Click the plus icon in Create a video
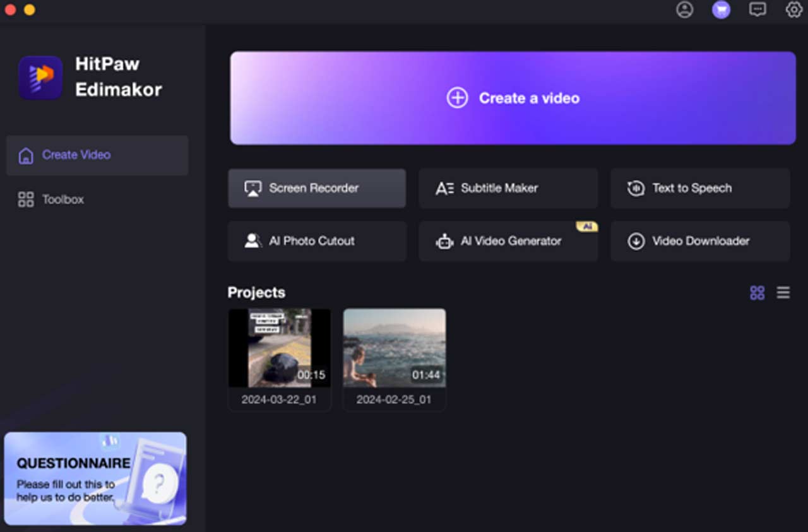Screen dimensions: 808x532 458,98
